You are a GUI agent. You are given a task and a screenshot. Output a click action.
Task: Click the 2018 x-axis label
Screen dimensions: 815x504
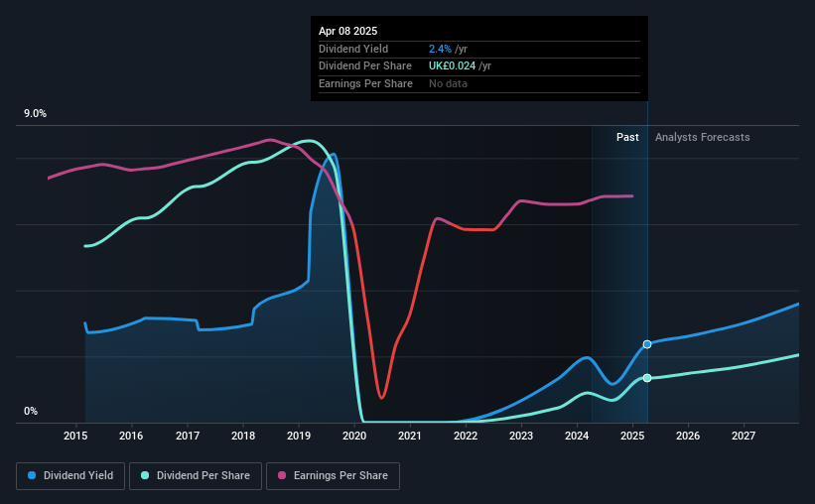coord(243,436)
